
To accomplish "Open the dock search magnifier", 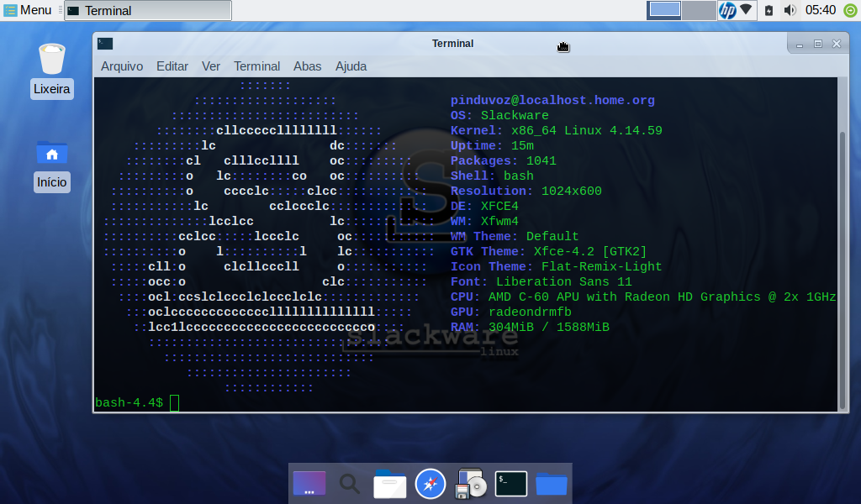I will [x=349, y=484].
